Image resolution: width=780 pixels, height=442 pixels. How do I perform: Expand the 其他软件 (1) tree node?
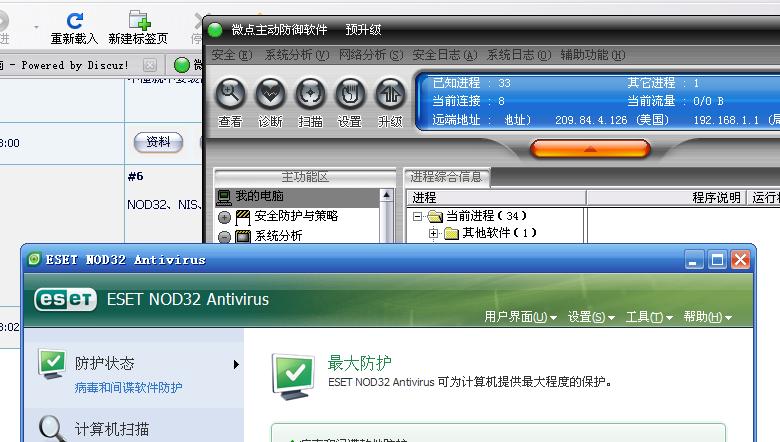[x=433, y=233]
